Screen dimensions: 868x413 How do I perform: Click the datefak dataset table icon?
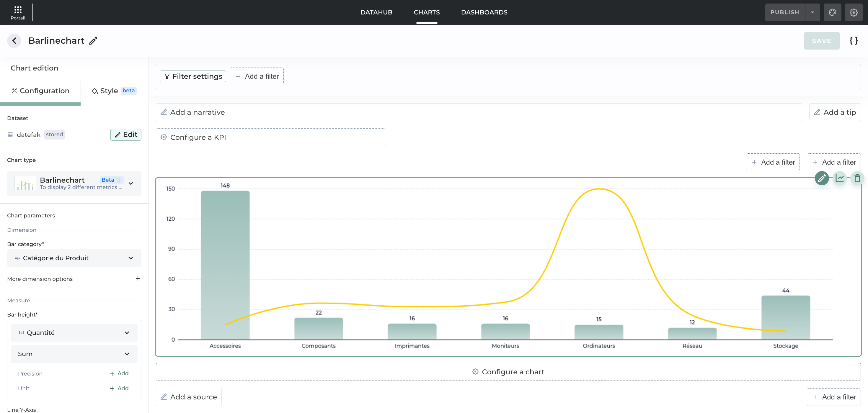click(x=10, y=135)
